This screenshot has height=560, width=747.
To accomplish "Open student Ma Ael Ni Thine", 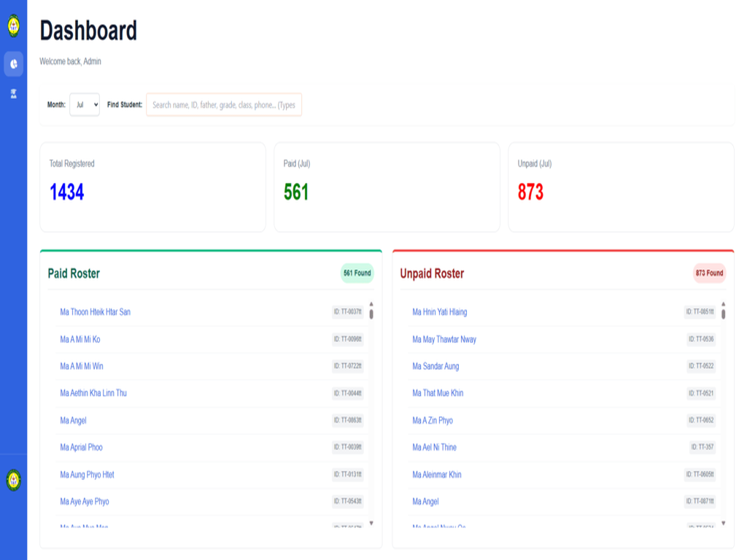I will click(x=435, y=448).
